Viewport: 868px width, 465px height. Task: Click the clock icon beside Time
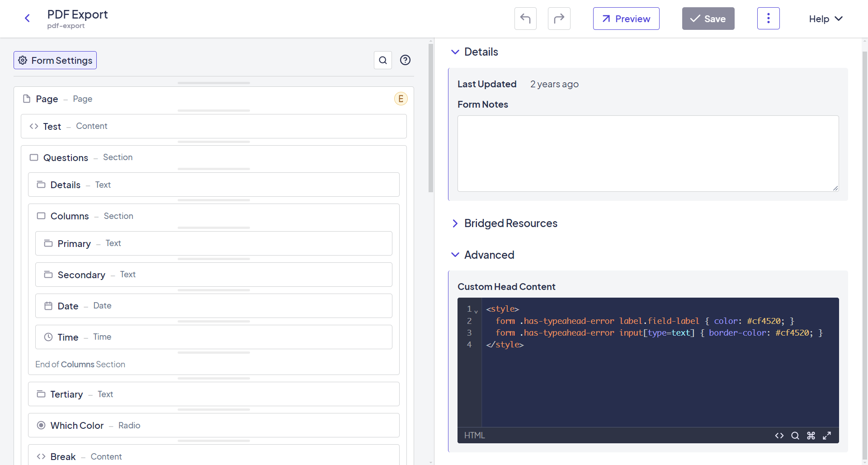pyautogui.click(x=48, y=337)
